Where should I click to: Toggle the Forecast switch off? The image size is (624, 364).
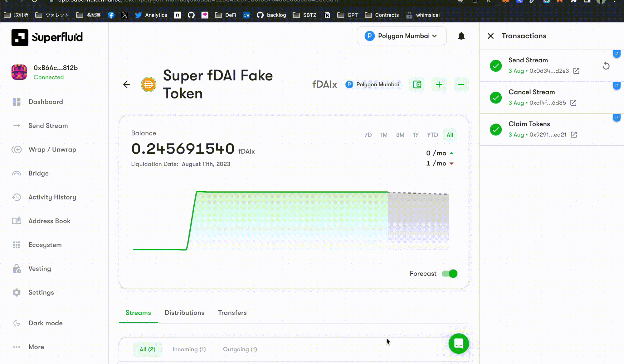[x=450, y=274]
